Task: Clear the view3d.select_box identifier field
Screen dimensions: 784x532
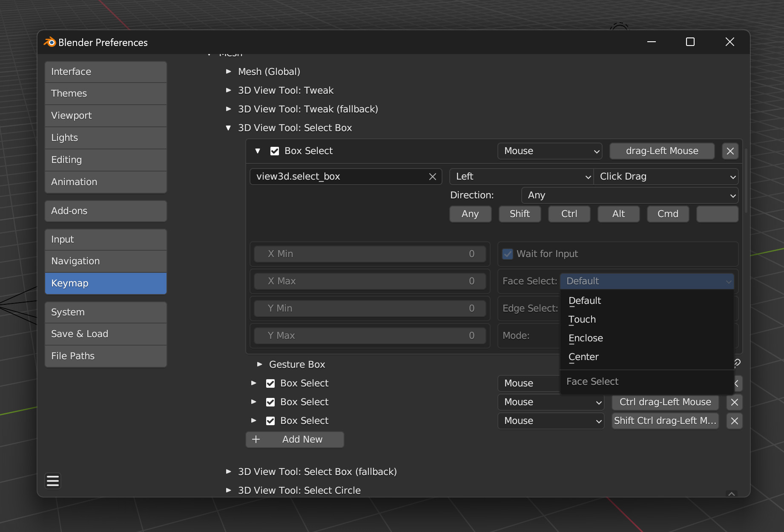Action: click(433, 177)
